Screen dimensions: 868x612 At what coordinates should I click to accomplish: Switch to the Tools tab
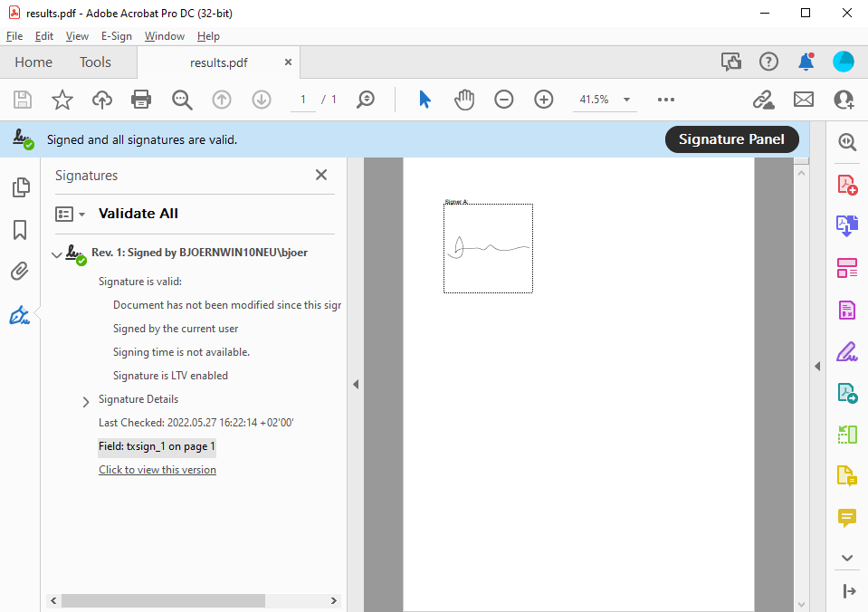point(95,62)
